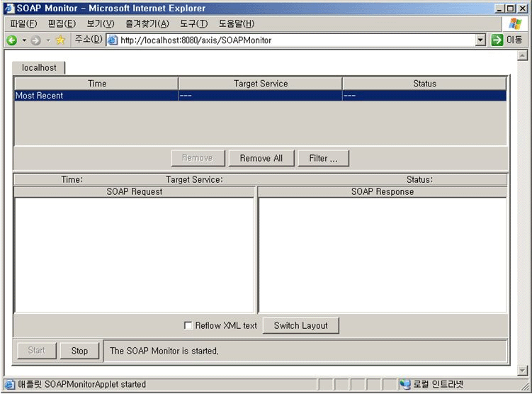532x394 pixels.
Task: Open the 보기(V) menu
Action: (x=101, y=24)
